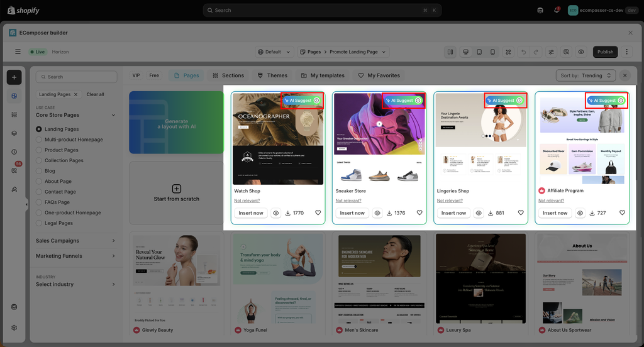Click the black plus add-element button

coord(14,77)
